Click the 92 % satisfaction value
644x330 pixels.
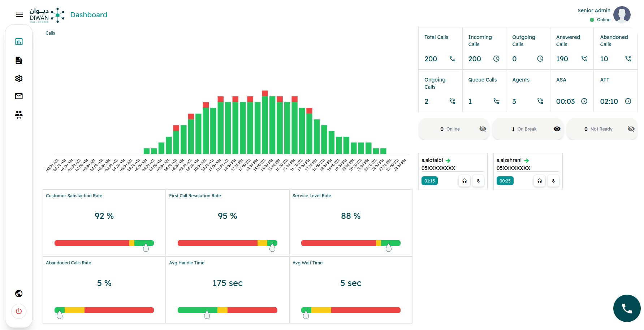click(x=104, y=216)
